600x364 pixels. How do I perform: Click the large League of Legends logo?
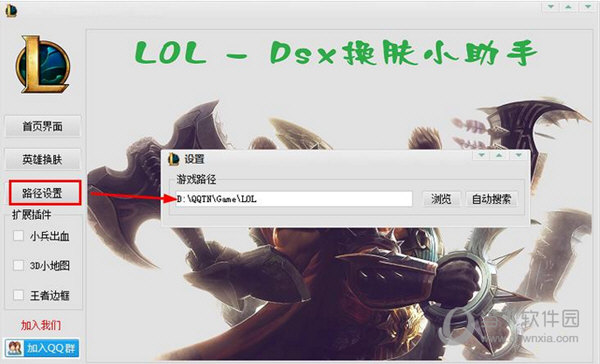coord(43,64)
